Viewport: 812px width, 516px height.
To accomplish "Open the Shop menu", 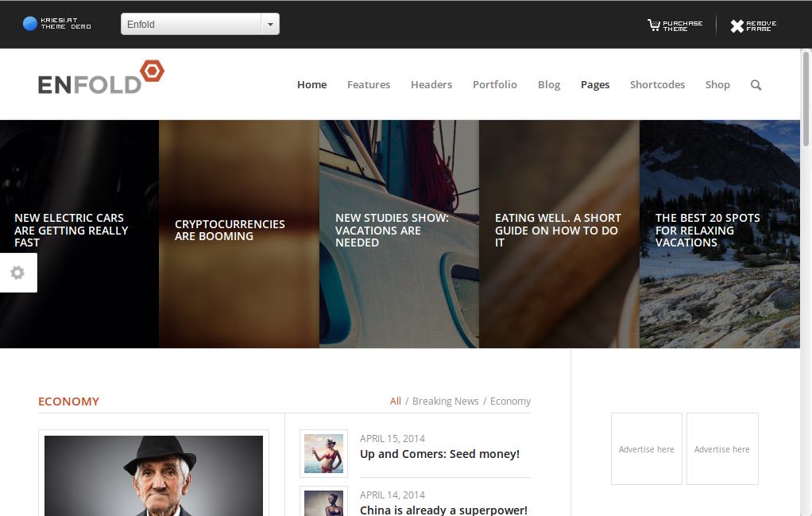I will (x=717, y=84).
